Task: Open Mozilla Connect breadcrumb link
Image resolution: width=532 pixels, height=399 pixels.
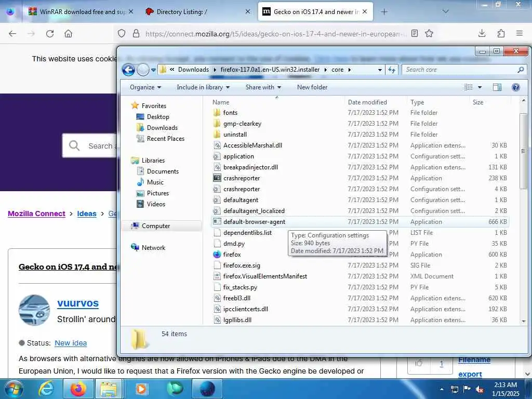Action: click(36, 214)
